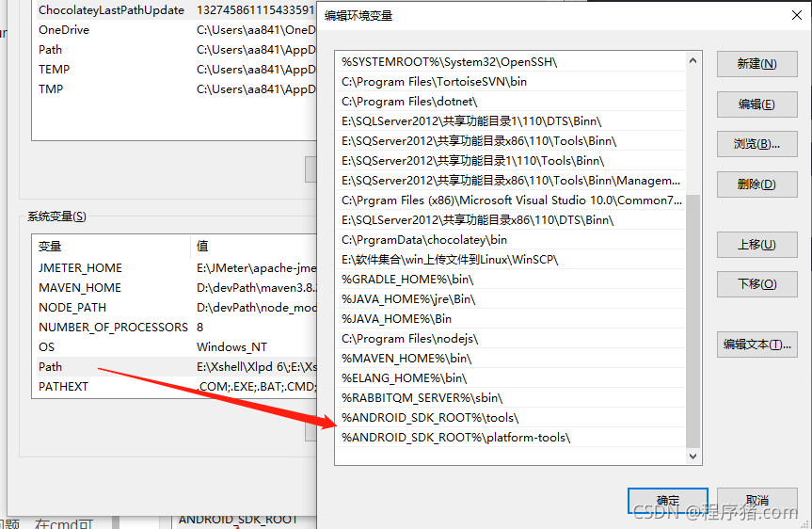The height and width of the screenshot is (529, 812).
Task: Click the path list scrollbar thumb
Action: click(693, 321)
